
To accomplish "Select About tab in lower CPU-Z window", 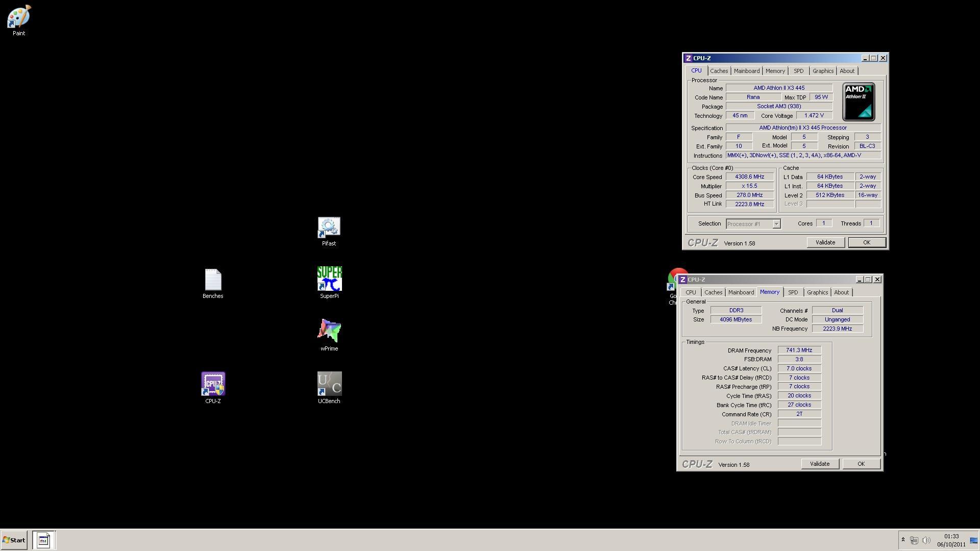I will click(x=841, y=292).
